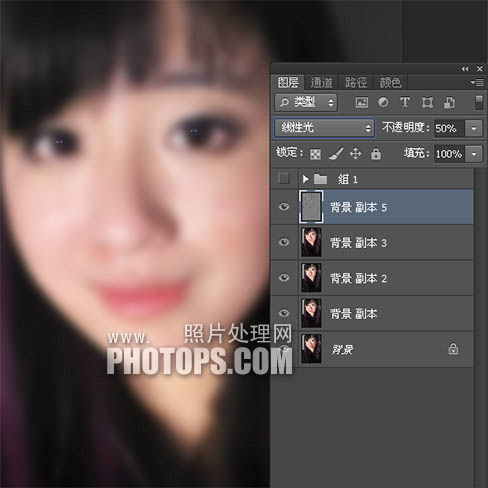The height and width of the screenshot is (488, 488).
Task: Select the 背景 副本 2 layer thumbnail
Action: point(311,277)
